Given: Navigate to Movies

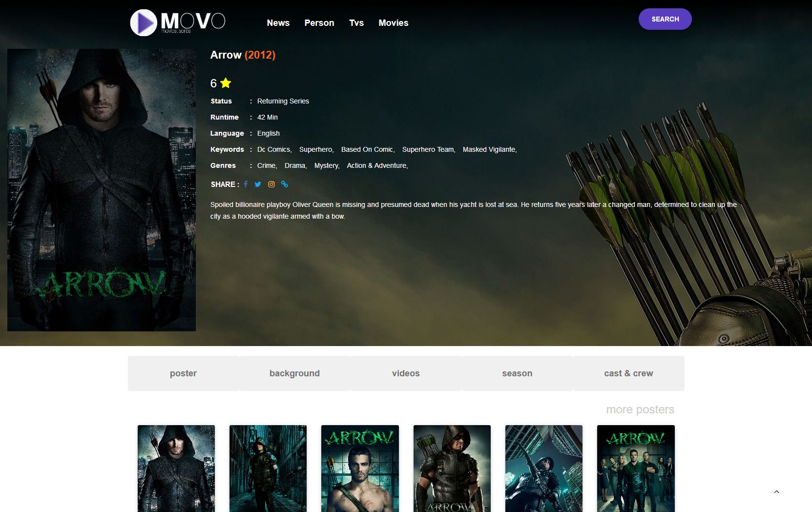Looking at the screenshot, I should point(394,23).
